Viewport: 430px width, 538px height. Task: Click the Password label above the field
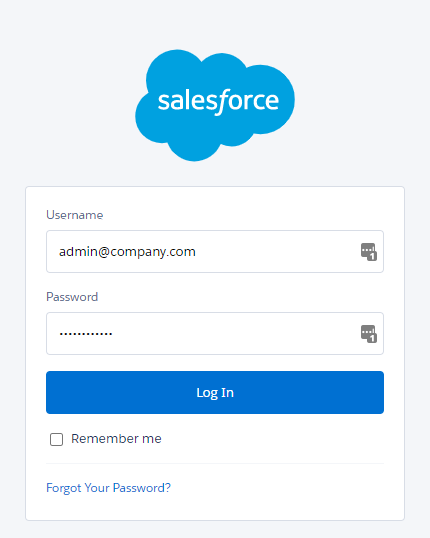(72, 297)
